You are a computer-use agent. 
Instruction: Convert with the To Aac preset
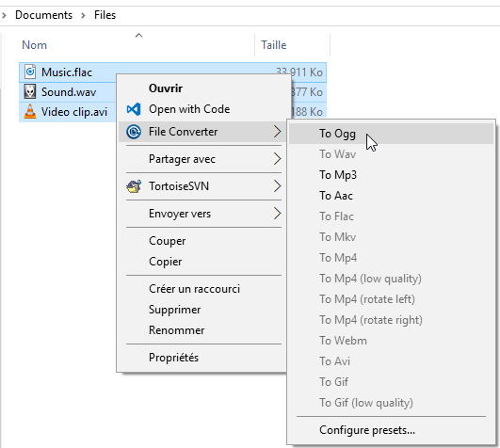[x=336, y=196]
